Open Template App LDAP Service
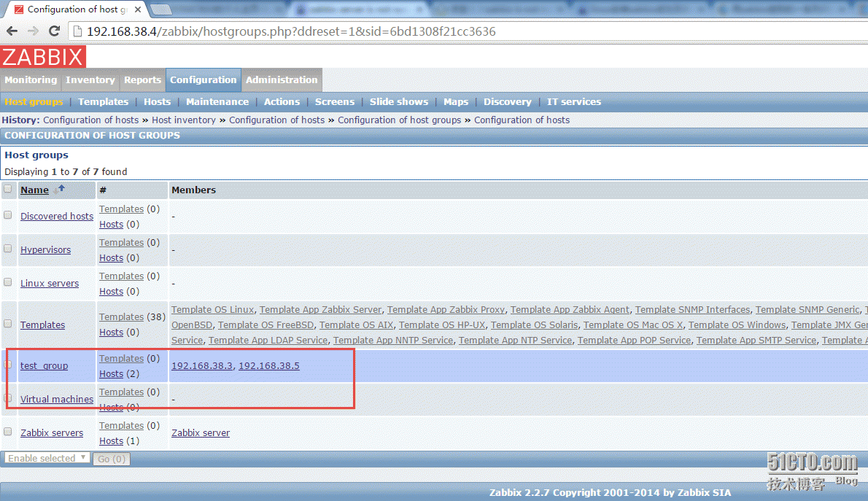Viewport: 868px width, 501px height. [x=268, y=341]
